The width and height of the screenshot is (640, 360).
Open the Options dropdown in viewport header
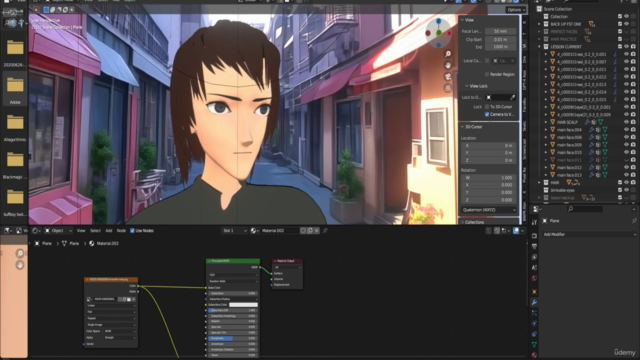tap(516, 10)
